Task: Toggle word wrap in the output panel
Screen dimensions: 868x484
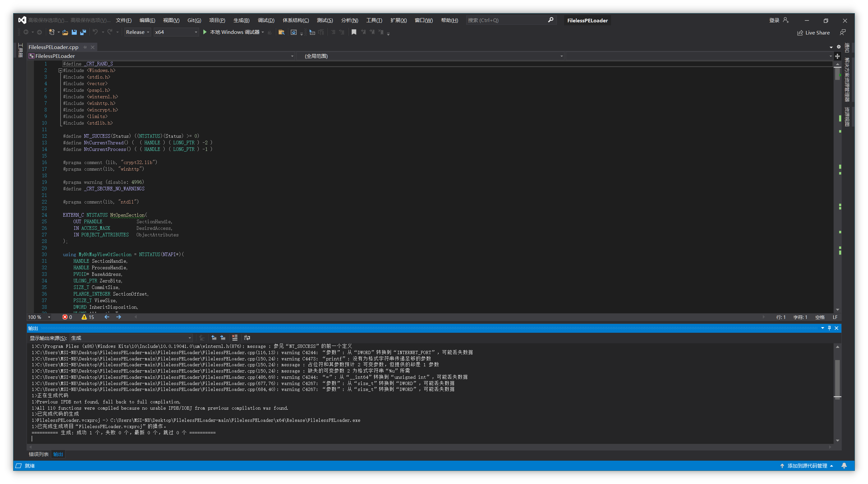Action: [x=247, y=338]
